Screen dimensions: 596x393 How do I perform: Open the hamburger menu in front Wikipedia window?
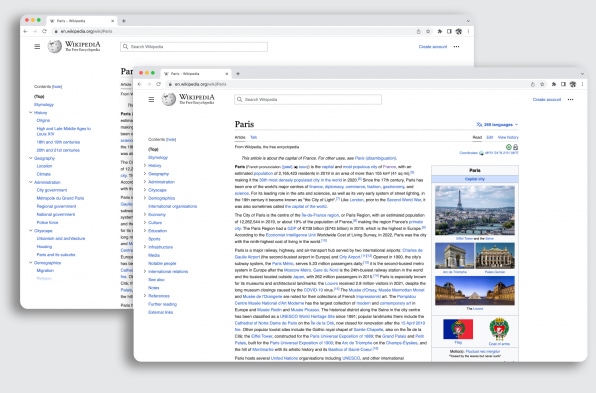[151, 100]
